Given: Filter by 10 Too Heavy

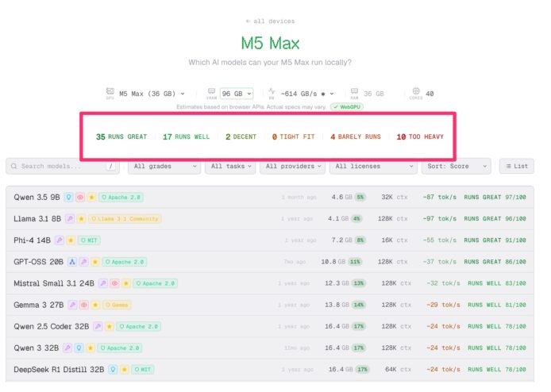Looking at the screenshot, I should click(x=420, y=136).
